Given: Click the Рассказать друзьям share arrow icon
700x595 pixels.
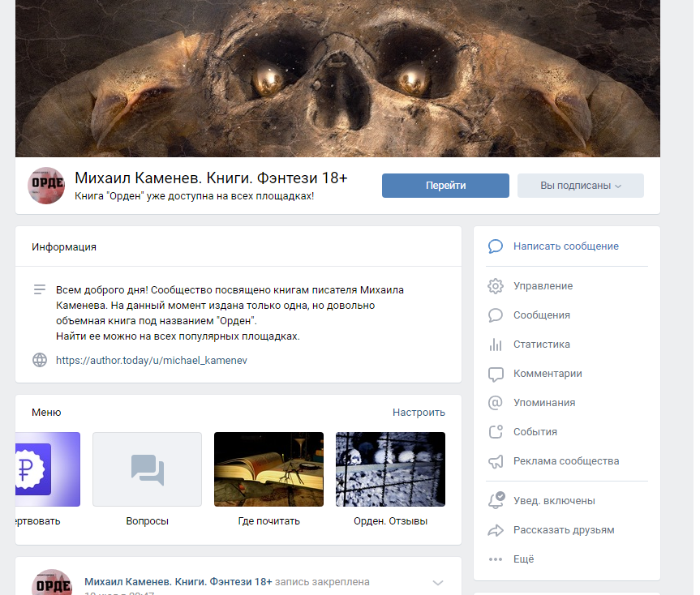Looking at the screenshot, I should (495, 530).
